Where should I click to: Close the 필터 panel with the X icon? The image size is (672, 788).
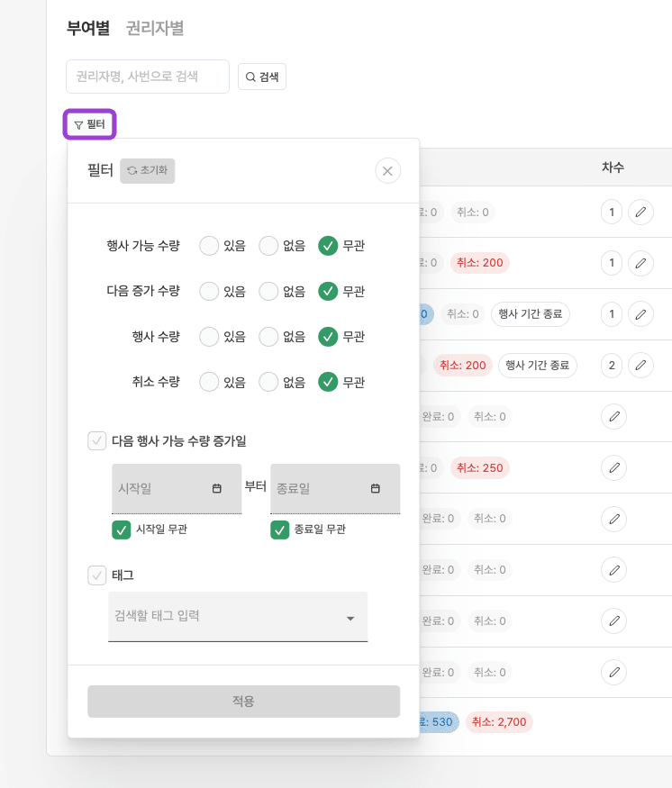click(x=387, y=170)
